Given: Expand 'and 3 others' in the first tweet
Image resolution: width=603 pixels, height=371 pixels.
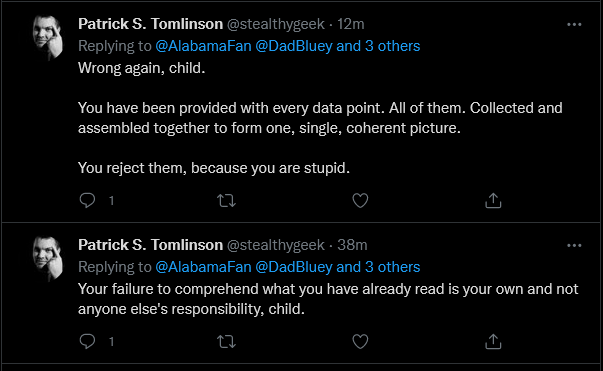Looking at the screenshot, I should (378, 46).
